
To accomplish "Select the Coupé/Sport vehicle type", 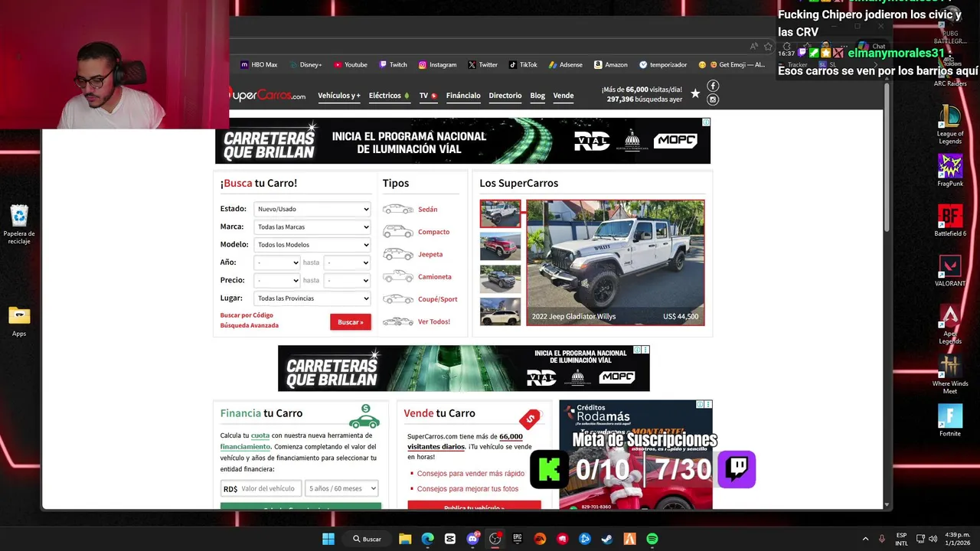I will pyautogui.click(x=420, y=299).
